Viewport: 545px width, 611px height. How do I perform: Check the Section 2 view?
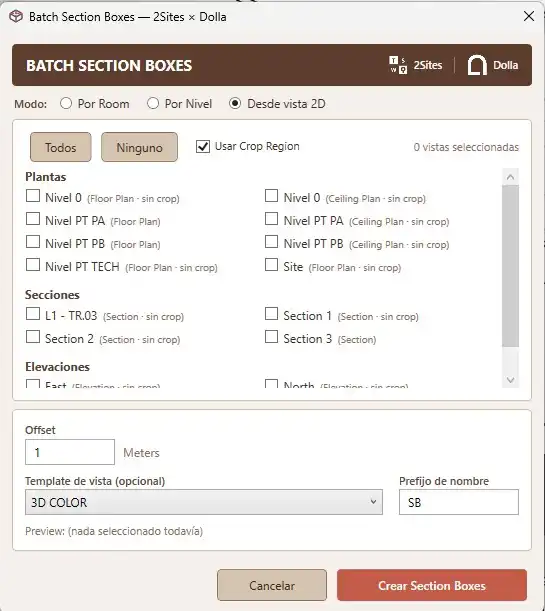tap(33, 337)
